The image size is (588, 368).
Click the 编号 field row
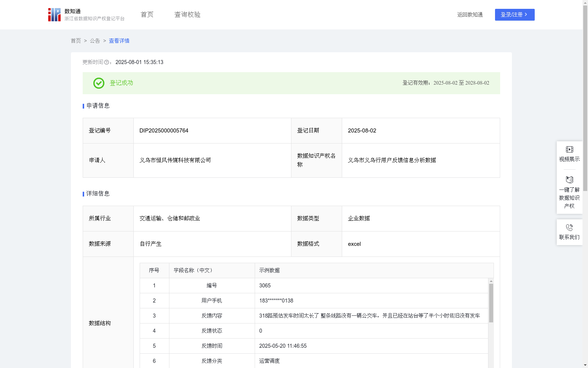(x=314, y=286)
